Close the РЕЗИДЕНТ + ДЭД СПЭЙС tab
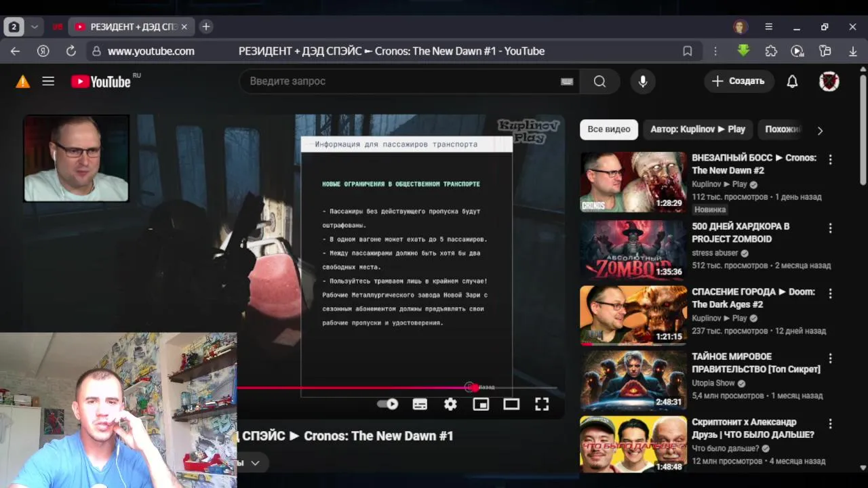Screen dimensions: 868x488 click(184, 27)
